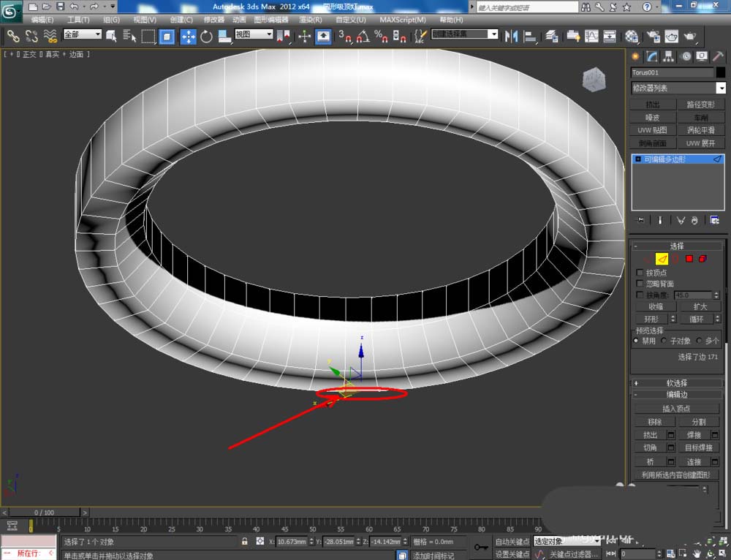The width and height of the screenshot is (731, 560).
Task: Switch to the Utilities hammer icon
Action: 719,56
